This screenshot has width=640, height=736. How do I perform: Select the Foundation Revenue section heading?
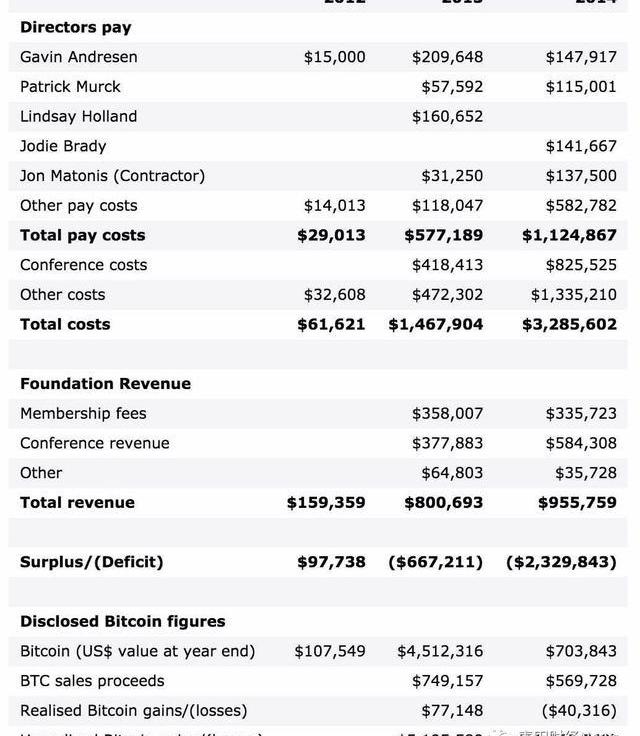(x=105, y=384)
